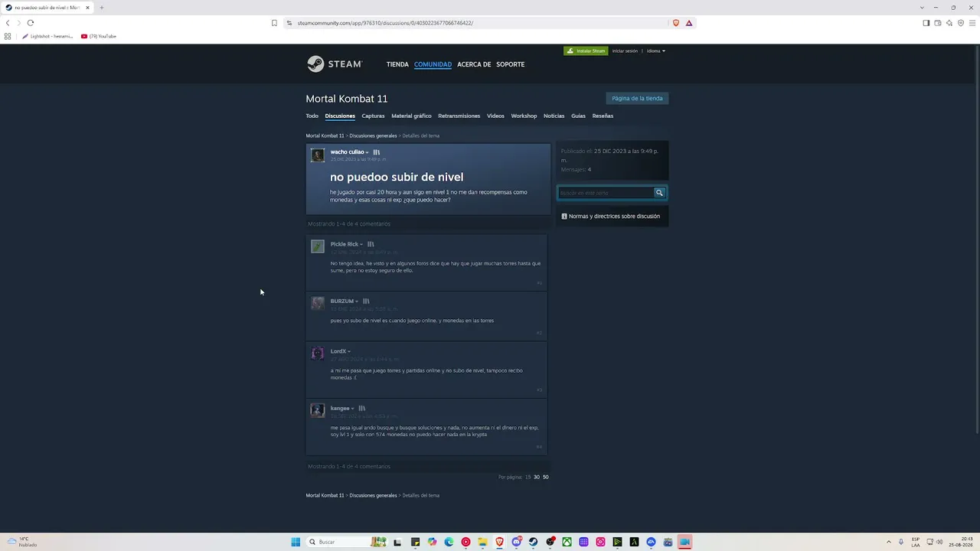Screen dimensions: 980x551
Task: Reload the page
Action: click(x=31, y=23)
